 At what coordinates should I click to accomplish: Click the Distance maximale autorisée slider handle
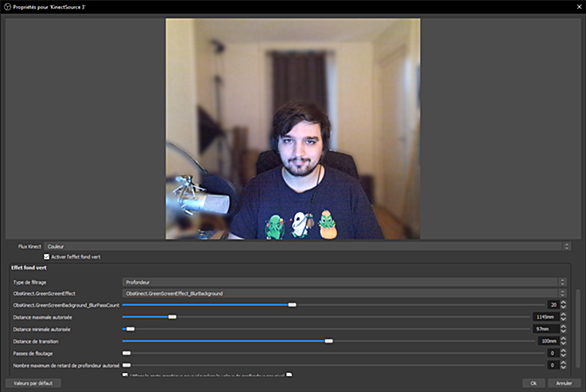click(x=172, y=317)
